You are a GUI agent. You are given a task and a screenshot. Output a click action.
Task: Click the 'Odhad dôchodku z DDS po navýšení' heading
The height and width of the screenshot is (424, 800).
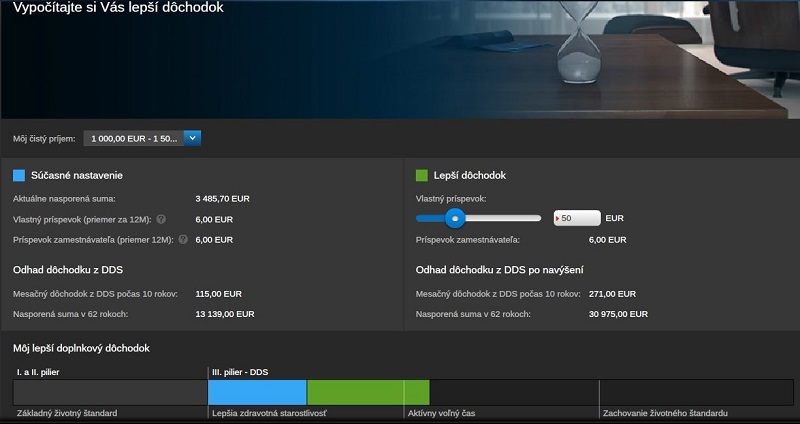click(499, 270)
